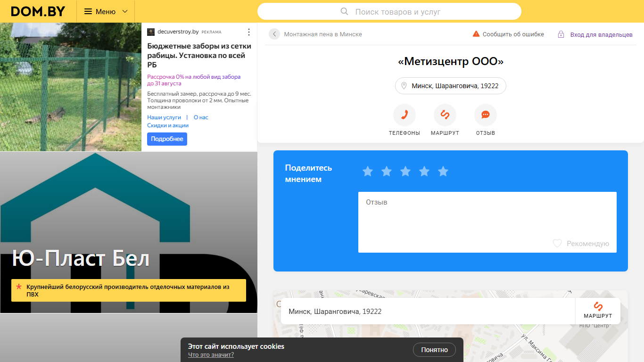The image size is (644, 362).
Task: Click the Отзыв review text area
Action: pyautogui.click(x=487, y=222)
